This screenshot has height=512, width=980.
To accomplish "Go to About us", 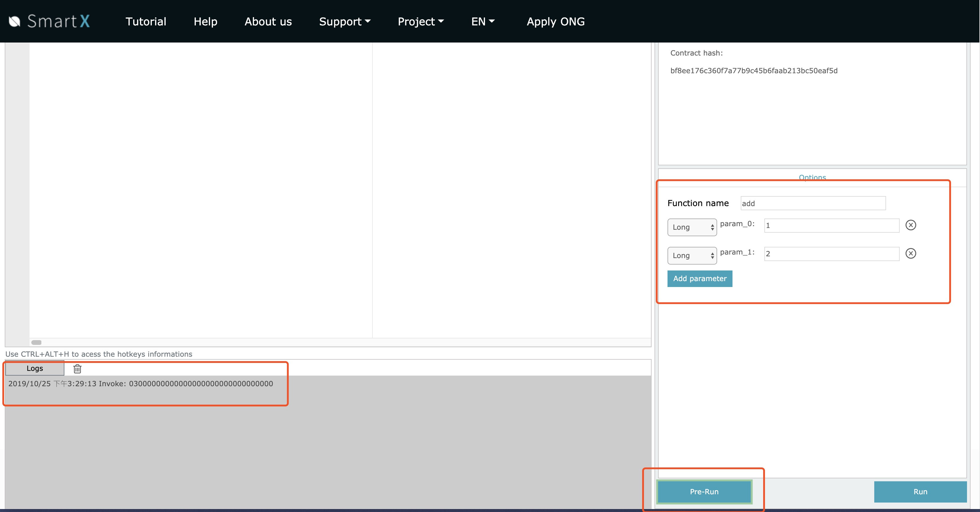I will 268,22.
